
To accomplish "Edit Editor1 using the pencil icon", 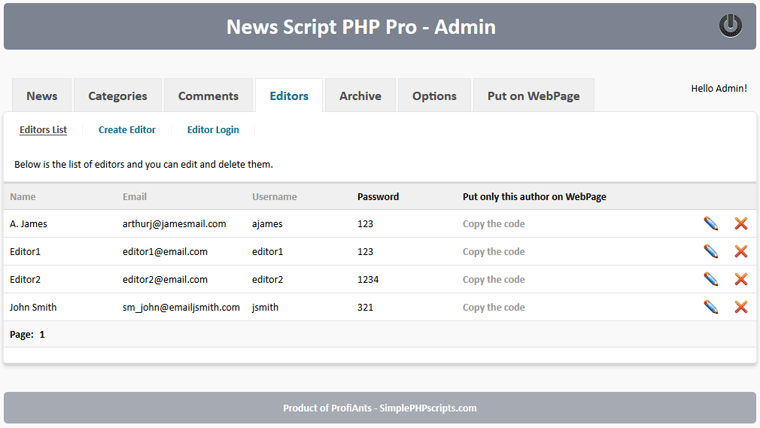I will (711, 251).
